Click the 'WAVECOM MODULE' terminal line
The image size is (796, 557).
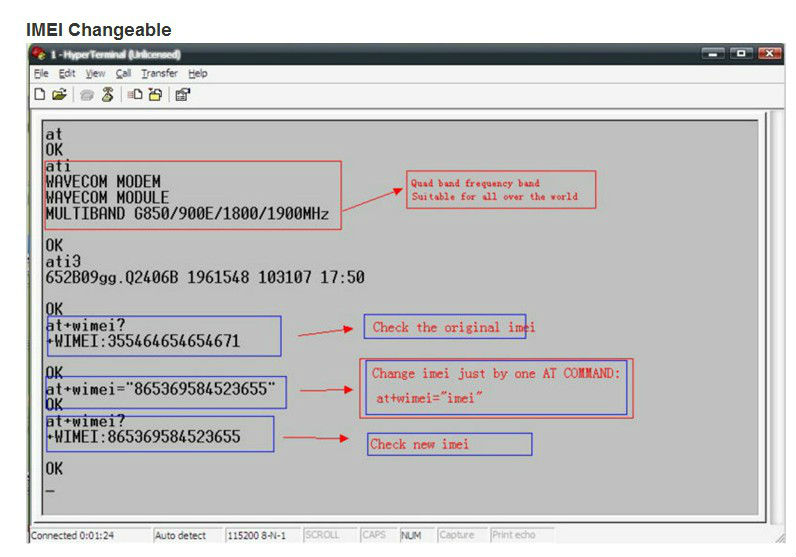(x=107, y=197)
